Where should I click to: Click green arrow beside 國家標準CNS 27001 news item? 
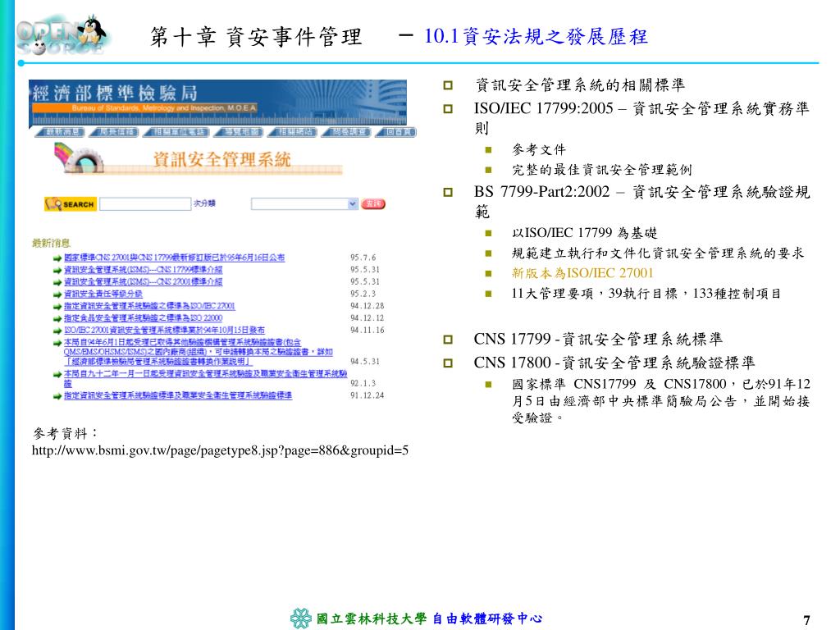click(x=57, y=258)
